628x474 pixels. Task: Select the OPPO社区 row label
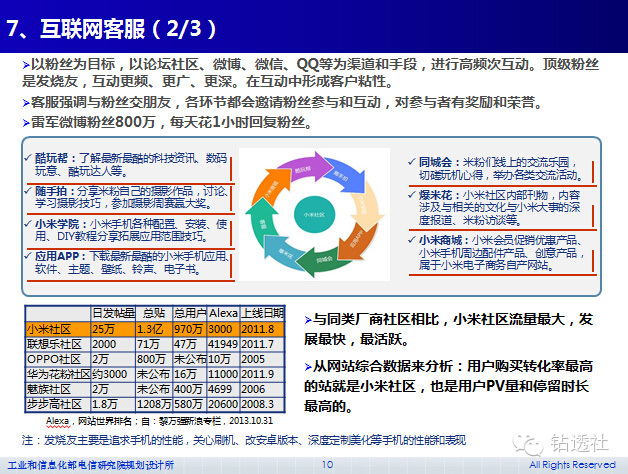tap(58, 359)
